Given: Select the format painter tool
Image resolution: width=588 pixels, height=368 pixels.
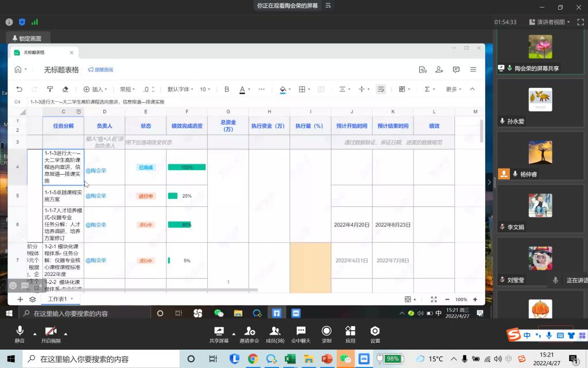Looking at the screenshot, I should 50,89.
